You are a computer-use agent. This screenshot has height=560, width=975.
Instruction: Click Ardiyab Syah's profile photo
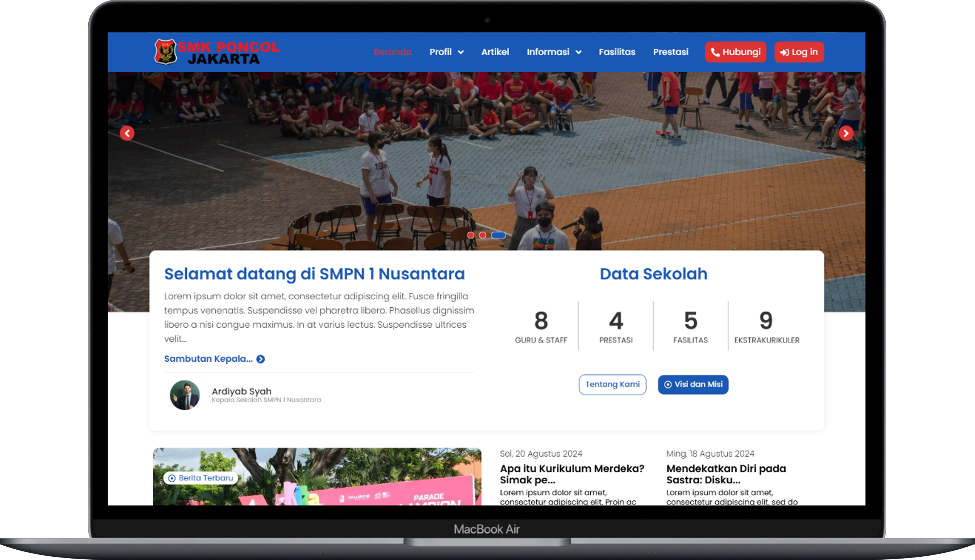185,395
